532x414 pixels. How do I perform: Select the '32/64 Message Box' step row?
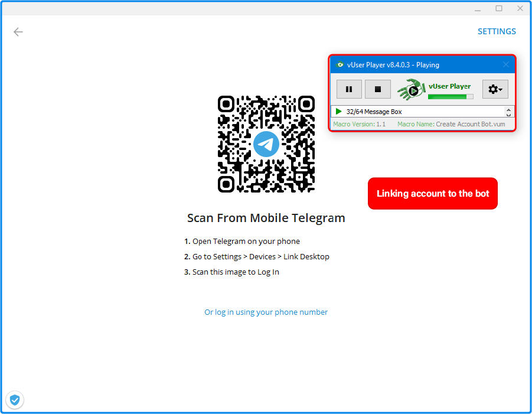tap(413, 112)
